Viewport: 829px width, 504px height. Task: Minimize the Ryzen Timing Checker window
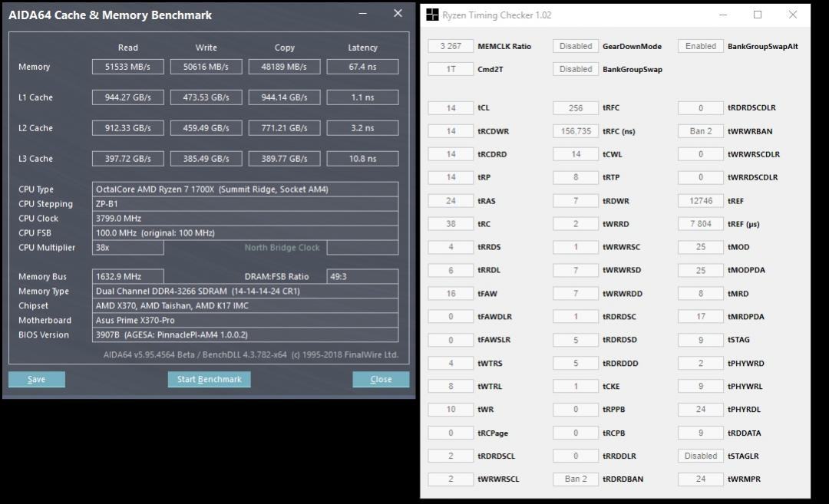tap(723, 15)
